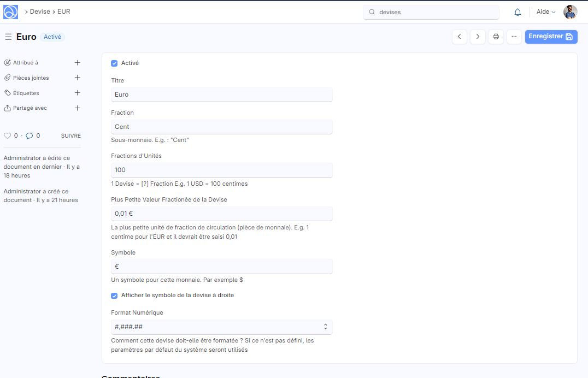Save with the Enregistrer button
The height and width of the screenshot is (378, 588).
551,37
